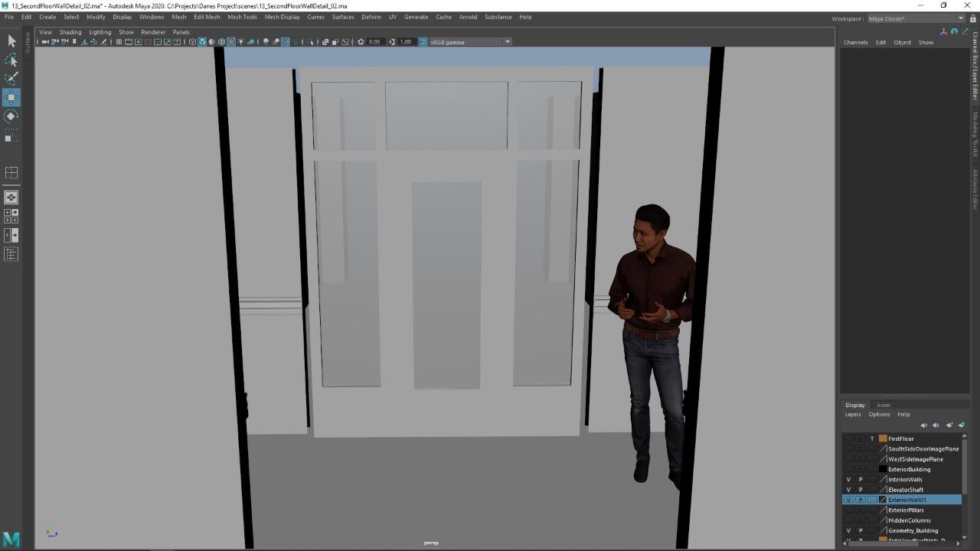Toggle the view transform color management icon
This screenshot has width=980, height=551.
point(423,42)
